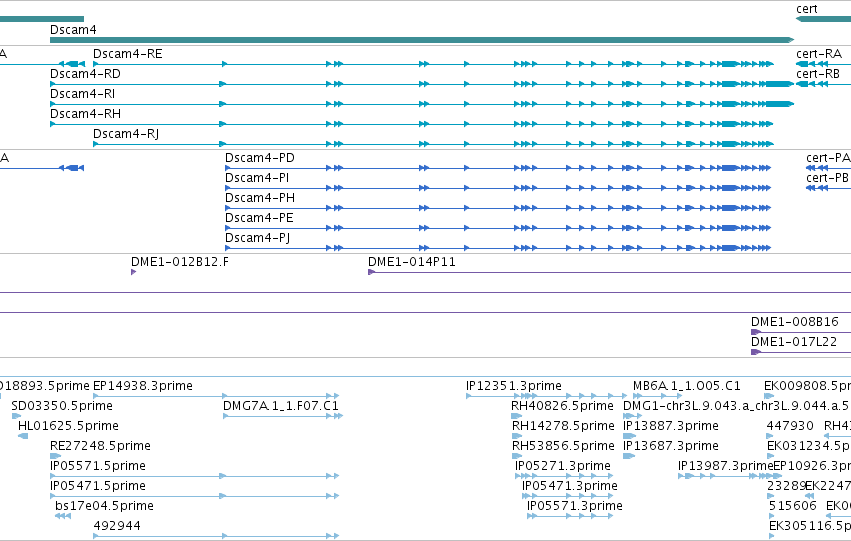Open the IP05271.3prime EST label
The width and height of the screenshot is (851, 541).
[x=563, y=466]
